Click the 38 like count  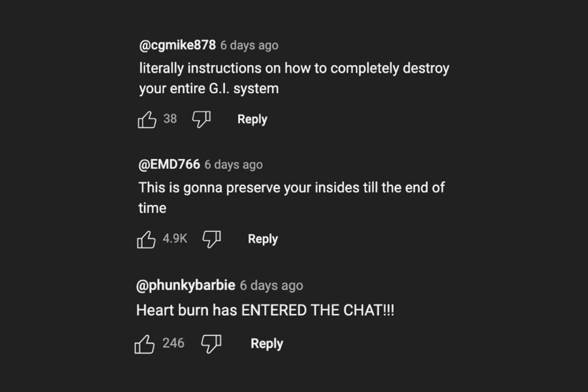(170, 119)
